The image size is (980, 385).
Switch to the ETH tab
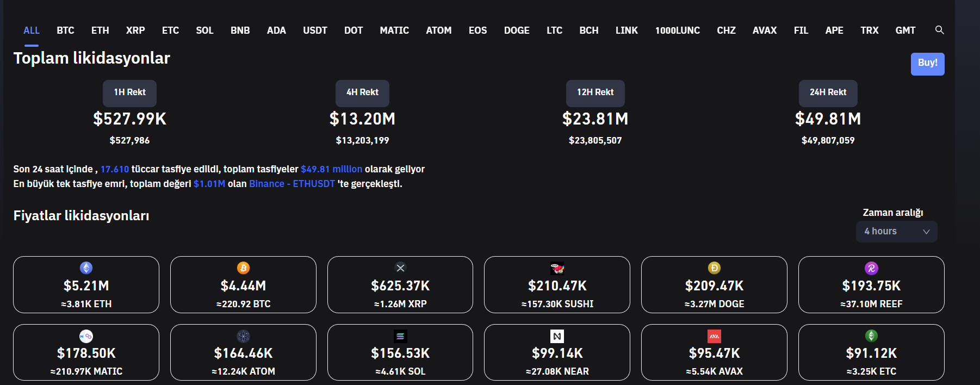100,30
